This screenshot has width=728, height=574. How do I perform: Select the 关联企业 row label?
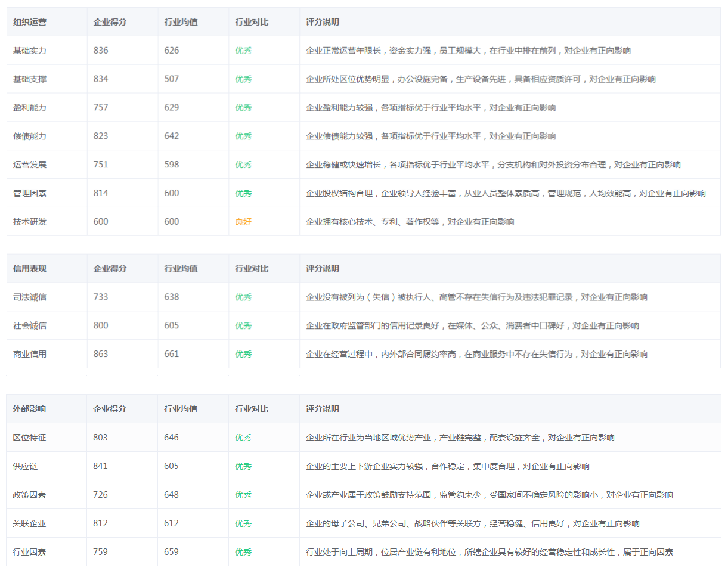click(29, 524)
